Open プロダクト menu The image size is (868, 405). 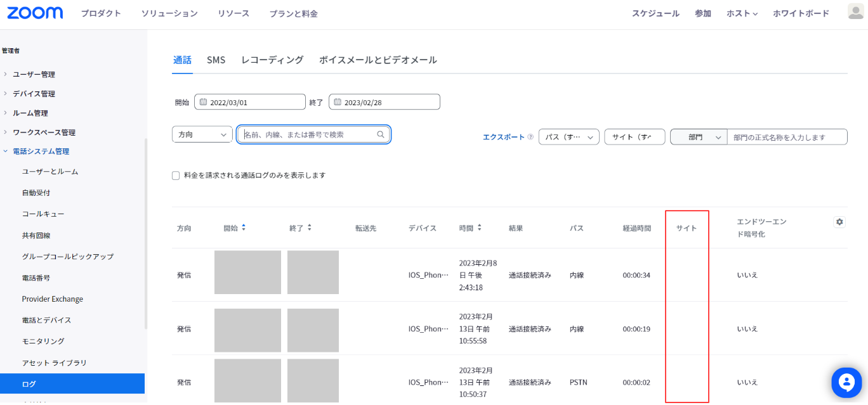pos(101,13)
